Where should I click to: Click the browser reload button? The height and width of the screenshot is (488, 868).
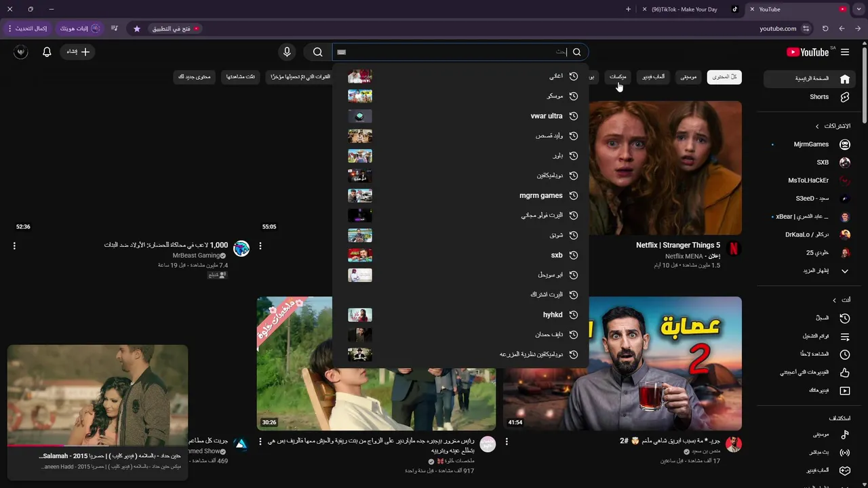pyautogui.click(x=825, y=28)
